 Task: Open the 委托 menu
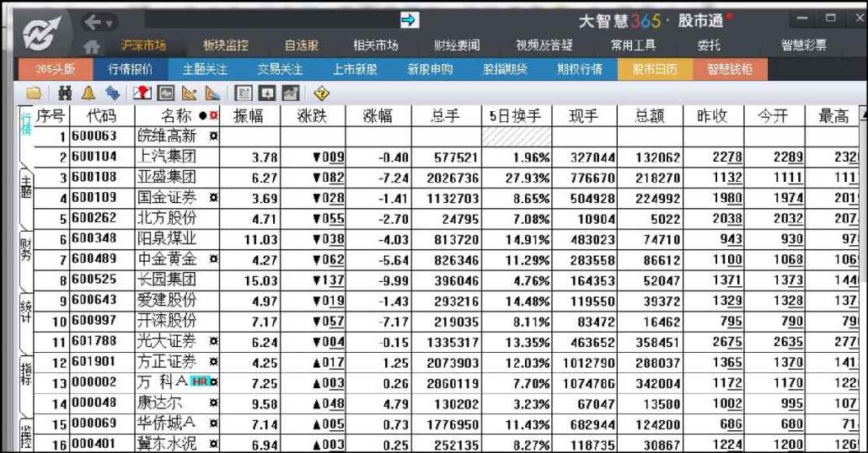[709, 45]
